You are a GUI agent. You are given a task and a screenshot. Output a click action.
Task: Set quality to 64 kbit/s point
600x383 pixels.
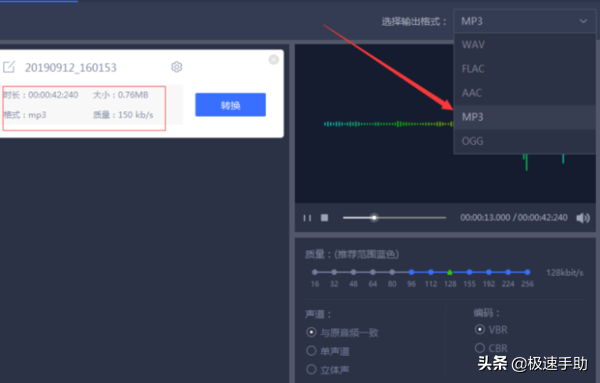tap(373, 272)
